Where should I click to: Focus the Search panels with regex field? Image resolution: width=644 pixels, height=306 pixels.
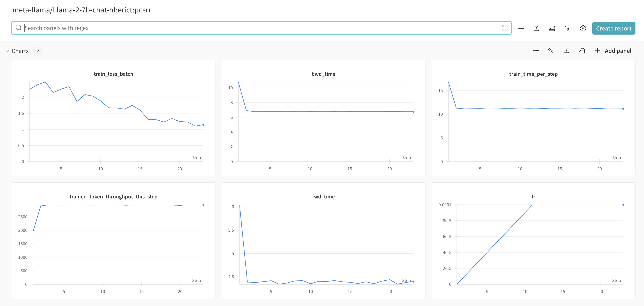coord(261,28)
